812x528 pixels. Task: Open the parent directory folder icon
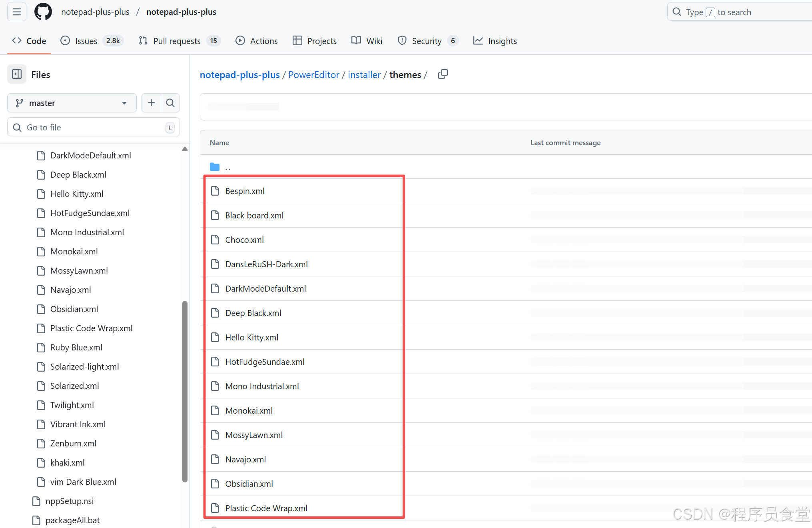(215, 167)
